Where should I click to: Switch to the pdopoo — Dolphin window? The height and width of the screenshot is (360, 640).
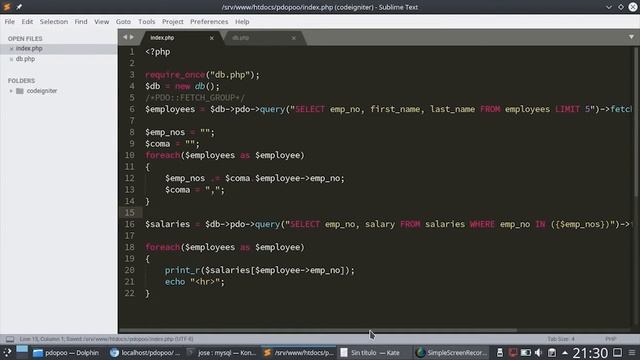click(66, 353)
